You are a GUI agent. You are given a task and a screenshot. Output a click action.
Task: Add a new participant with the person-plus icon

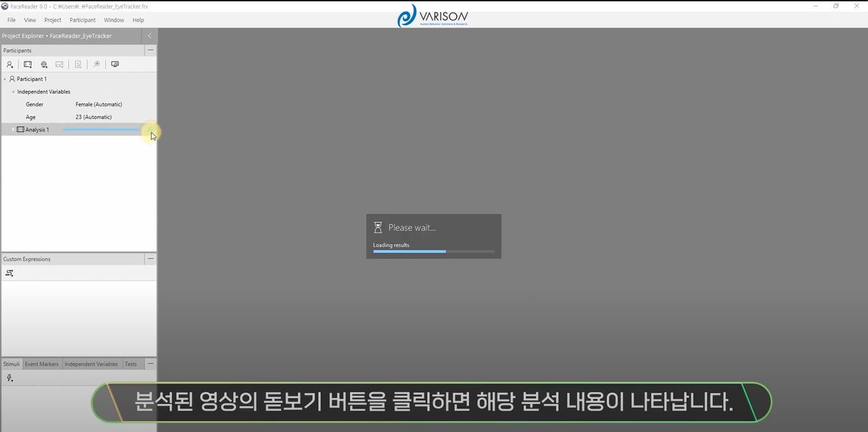pyautogui.click(x=10, y=64)
